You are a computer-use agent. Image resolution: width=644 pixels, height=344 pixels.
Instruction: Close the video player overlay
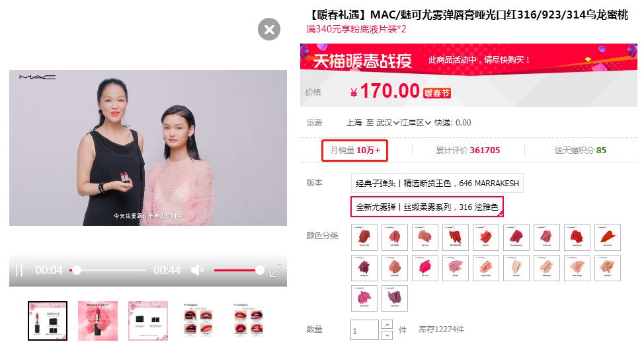click(269, 30)
